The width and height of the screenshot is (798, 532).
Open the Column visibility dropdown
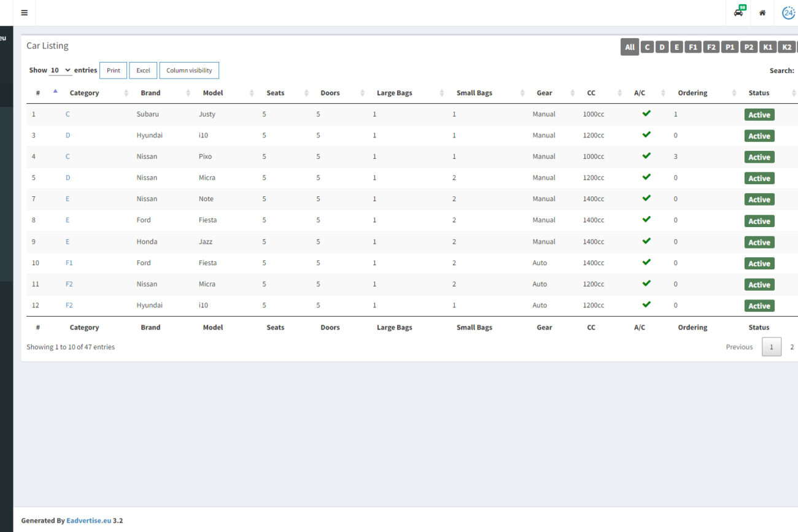point(189,71)
